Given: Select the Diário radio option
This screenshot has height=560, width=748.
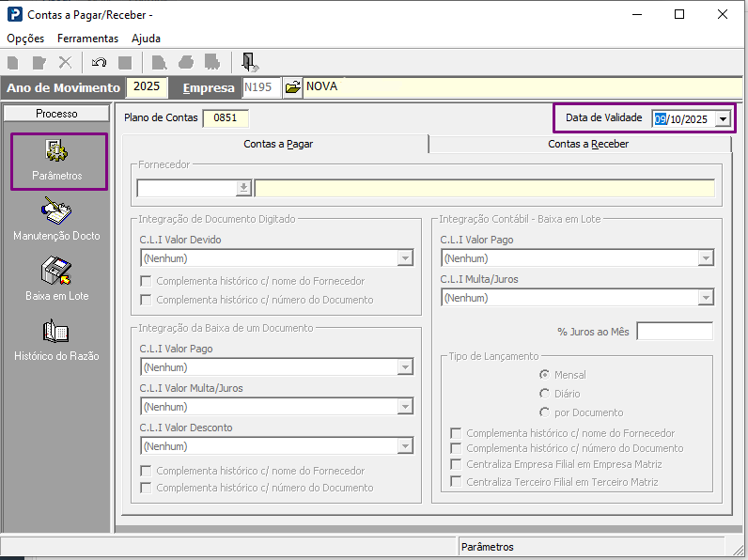Looking at the screenshot, I should 544,394.
